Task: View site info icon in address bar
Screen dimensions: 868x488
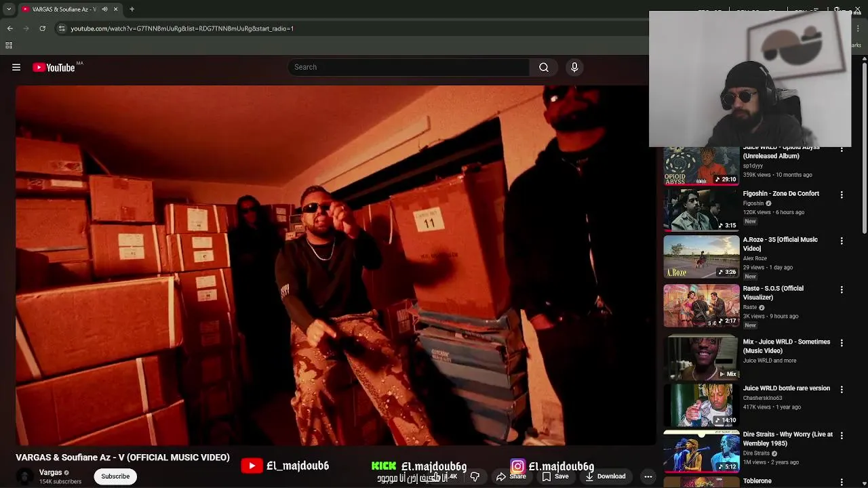Action: coord(62,28)
